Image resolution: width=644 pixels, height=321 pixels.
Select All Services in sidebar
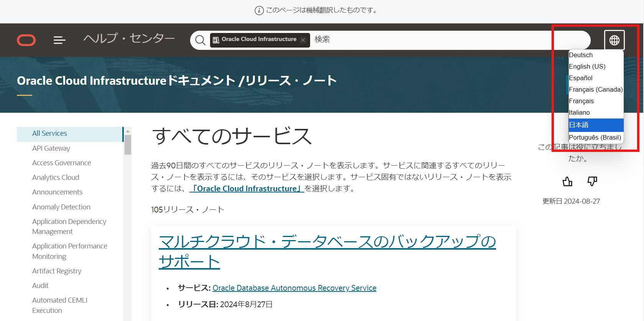70,133
